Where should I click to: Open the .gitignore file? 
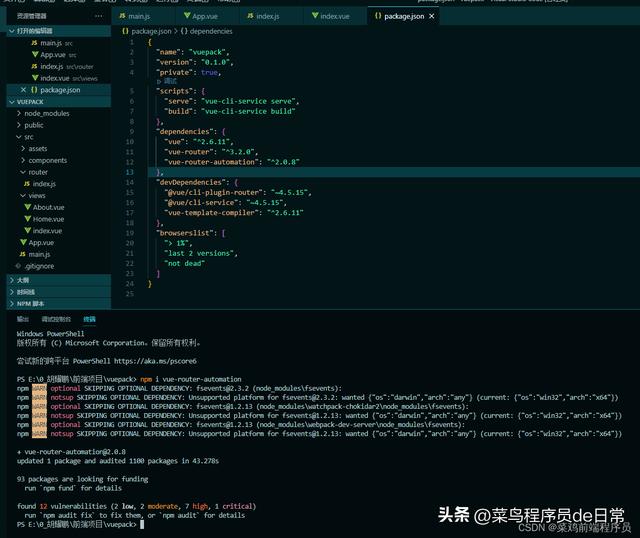[39, 266]
